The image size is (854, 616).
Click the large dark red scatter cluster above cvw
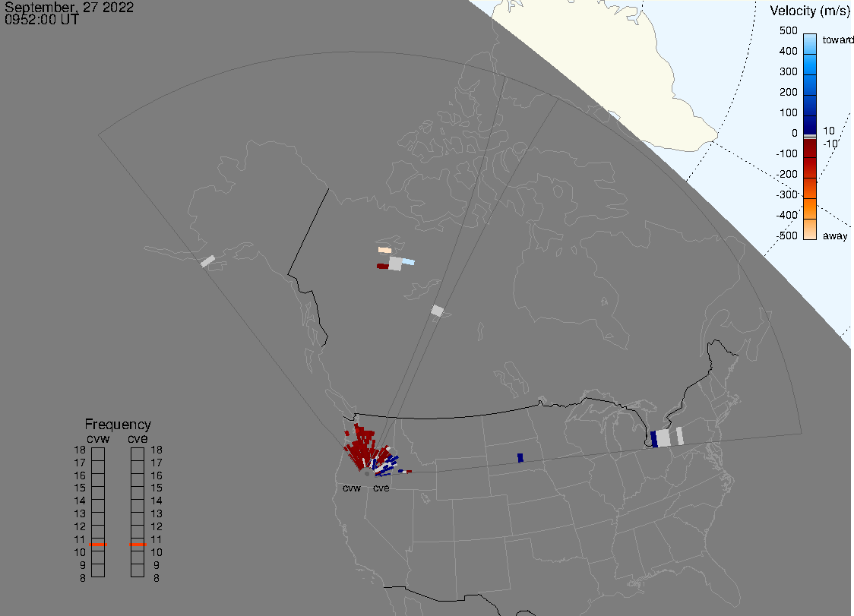tap(361, 446)
